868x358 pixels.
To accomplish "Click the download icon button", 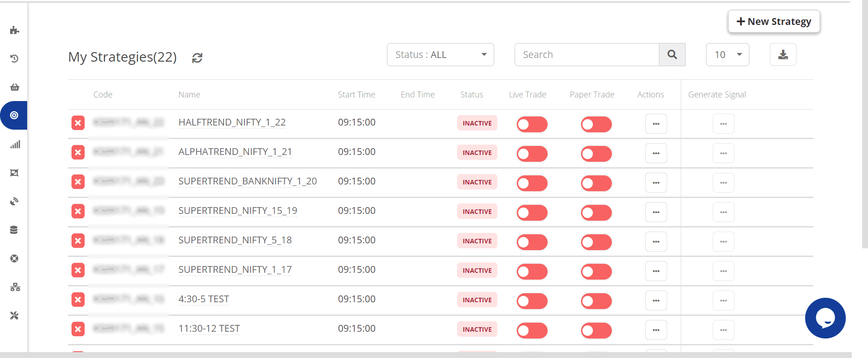I will pyautogui.click(x=782, y=55).
